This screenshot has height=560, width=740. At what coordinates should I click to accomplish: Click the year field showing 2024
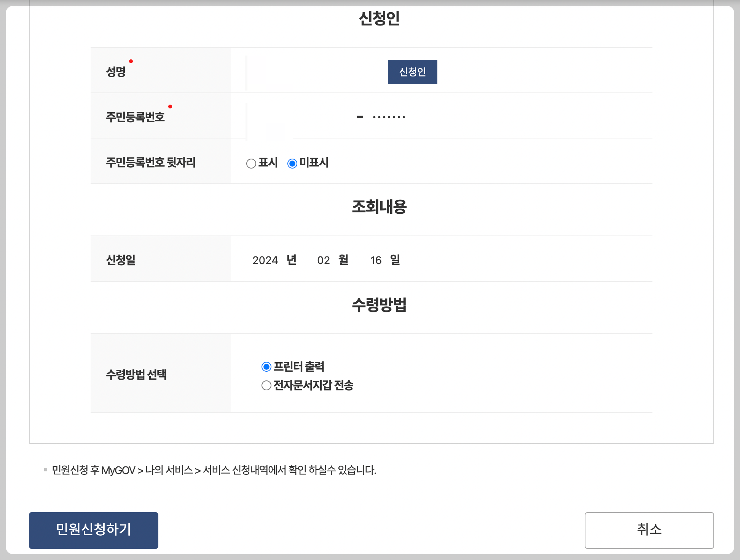coord(265,260)
